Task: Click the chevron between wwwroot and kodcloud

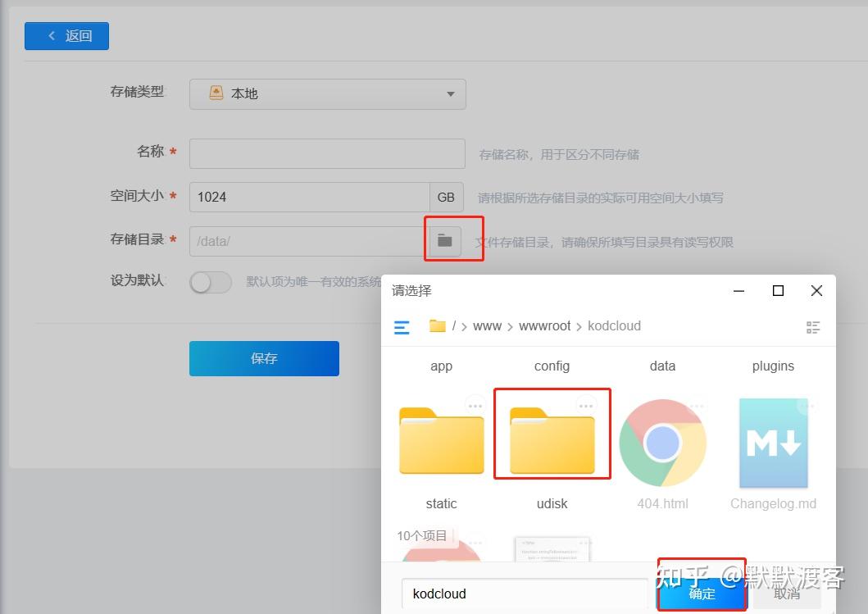Action: (578, 325)
